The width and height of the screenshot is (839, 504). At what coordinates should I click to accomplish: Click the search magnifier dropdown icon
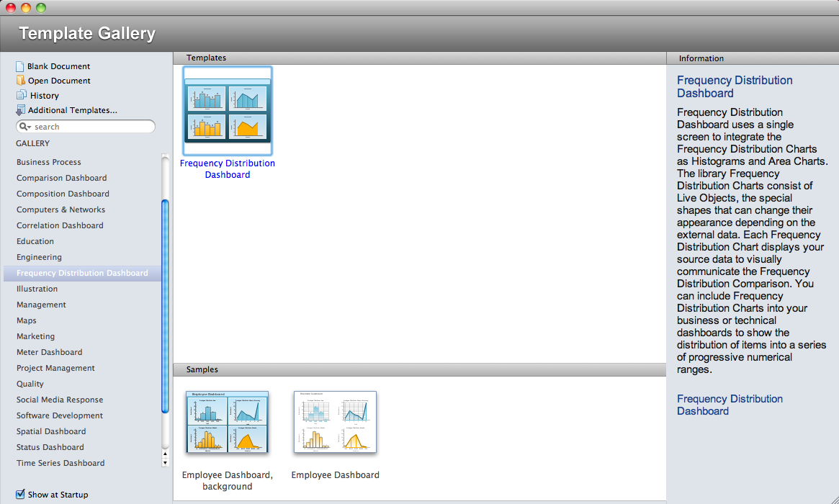24,127
